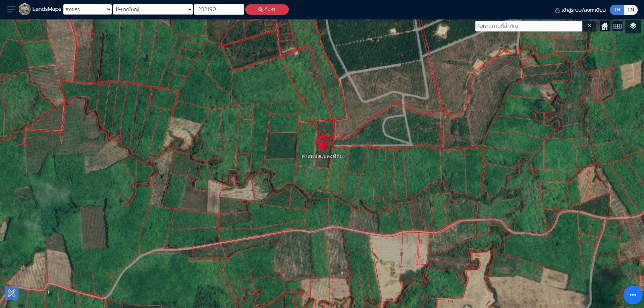
Task: Open the login/register link
Action: pos(581,10)
